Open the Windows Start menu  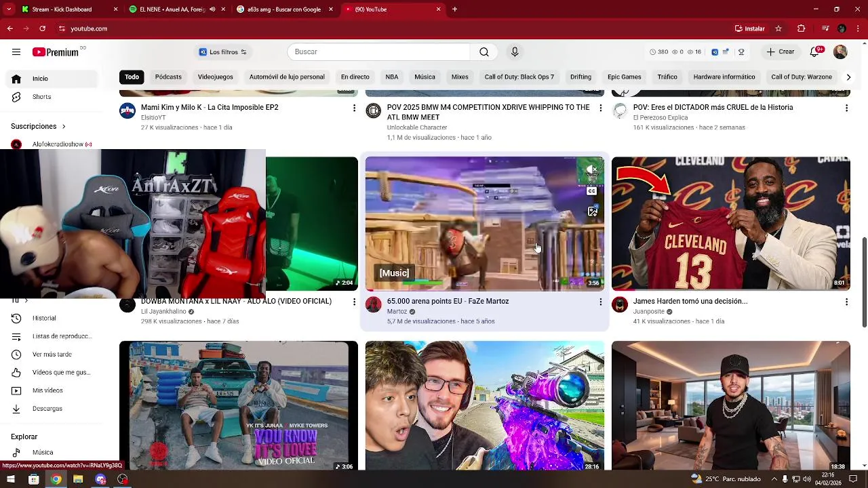[x=12, y=479]
